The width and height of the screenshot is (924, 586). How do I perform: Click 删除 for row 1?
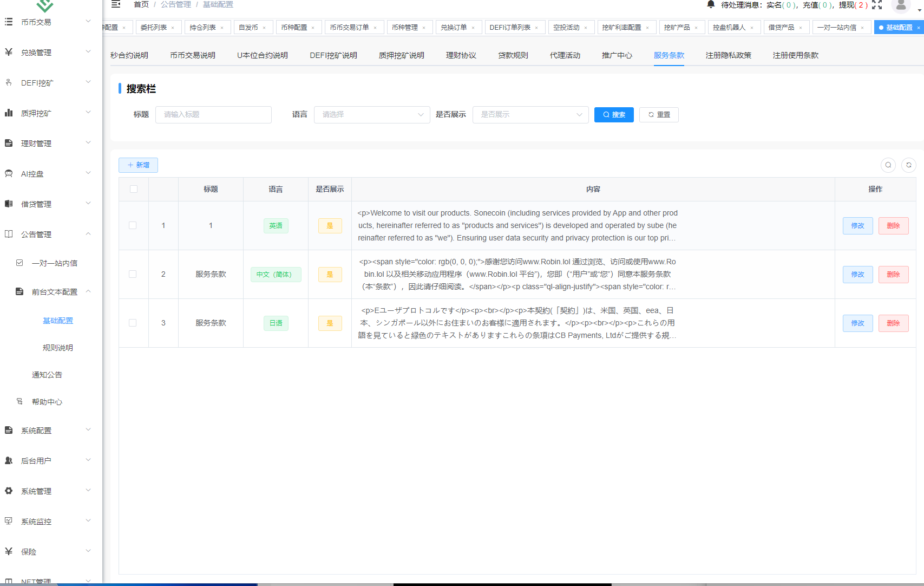(x=893, y=226)
